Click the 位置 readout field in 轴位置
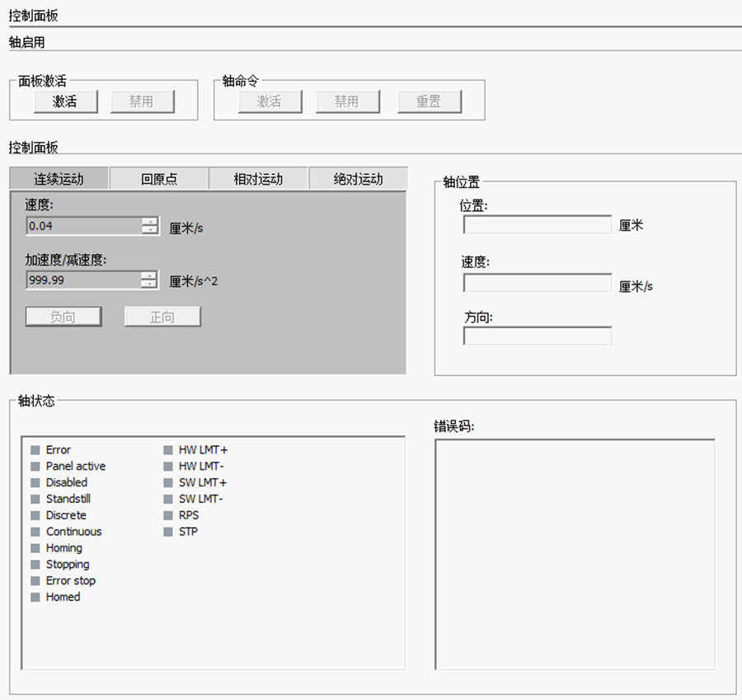The width and height of the screenshot is (742, 700). point(537,225)
